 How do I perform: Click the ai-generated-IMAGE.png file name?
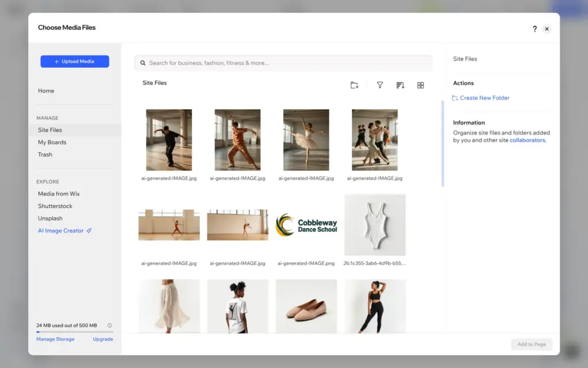(x=306, y=263)
